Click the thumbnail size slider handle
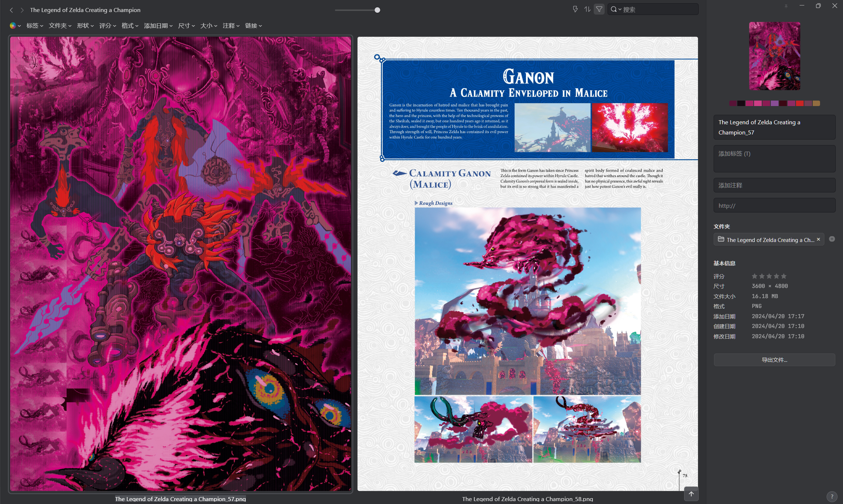843x504 pixels. [x=377, y=10]
